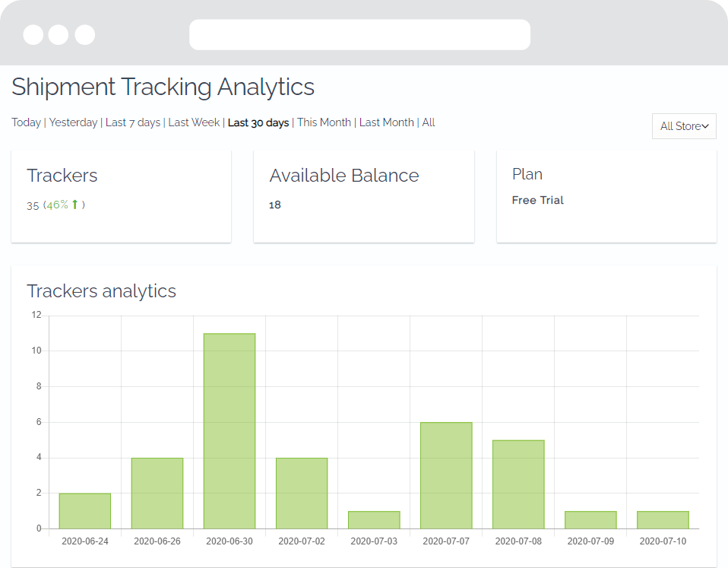Click the Free Trial plan card
This screenshot has height=568, width=728.
(x=607, y=196)
